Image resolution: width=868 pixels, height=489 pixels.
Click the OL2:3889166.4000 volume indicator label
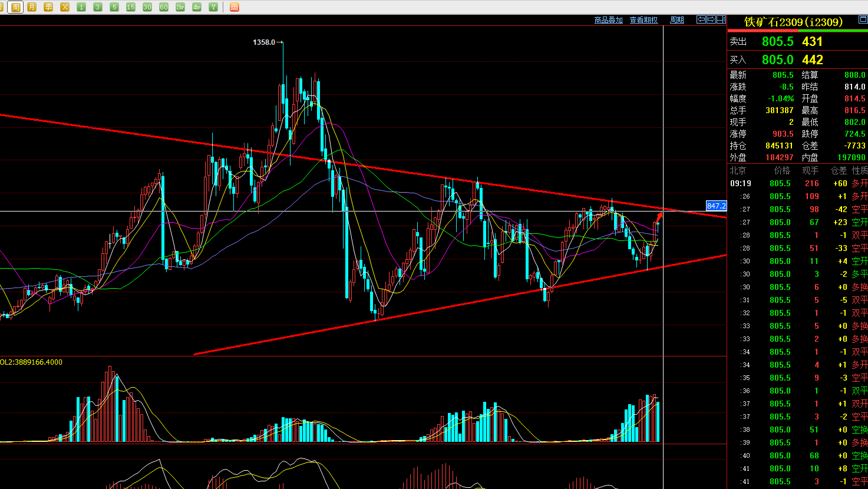(31, 362)
